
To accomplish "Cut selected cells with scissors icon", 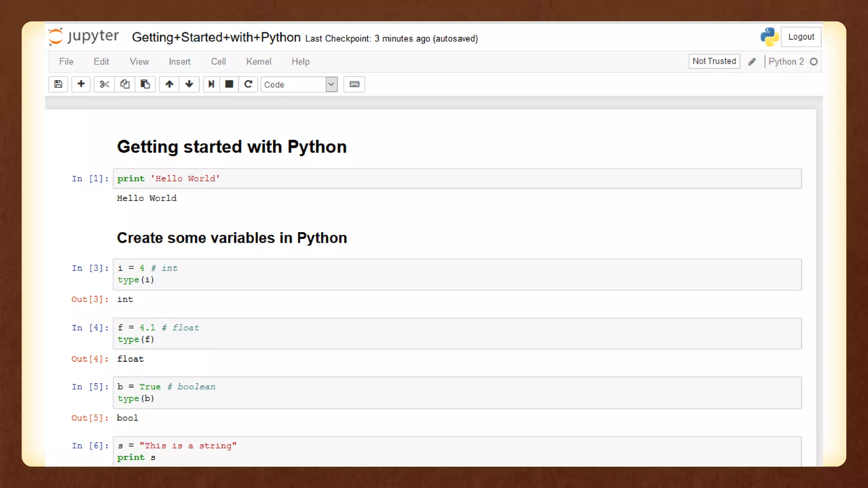I will point(104,84).
